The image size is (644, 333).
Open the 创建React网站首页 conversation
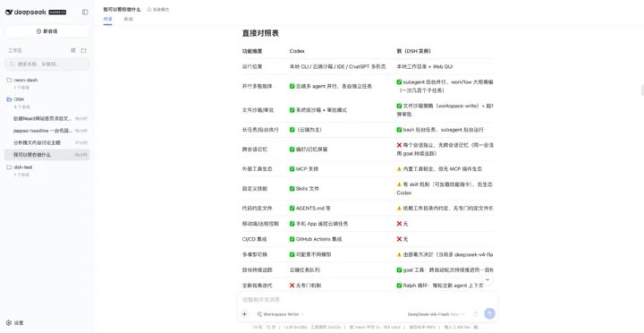point(47,118)
